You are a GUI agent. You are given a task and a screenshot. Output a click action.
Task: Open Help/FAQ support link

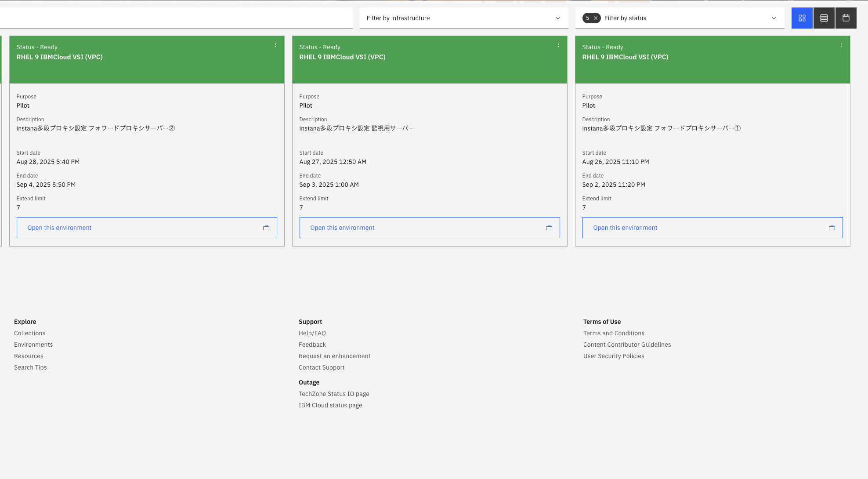pyautogui.click(x=312, y=333)
